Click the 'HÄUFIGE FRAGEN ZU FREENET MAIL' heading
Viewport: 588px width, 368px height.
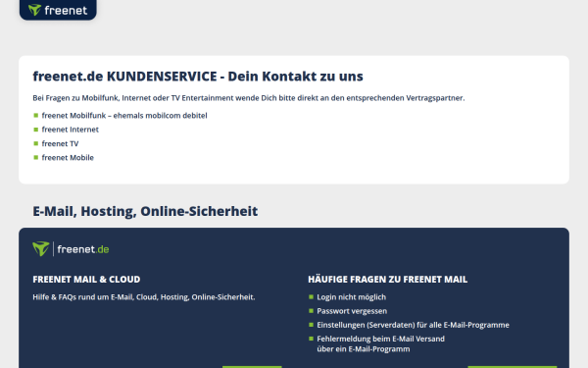(x=388, y=280)
